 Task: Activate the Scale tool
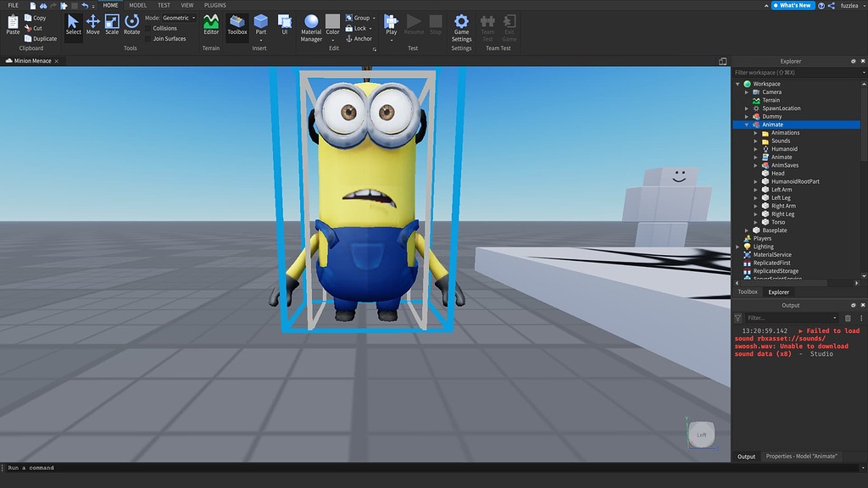tap(112, 24)
